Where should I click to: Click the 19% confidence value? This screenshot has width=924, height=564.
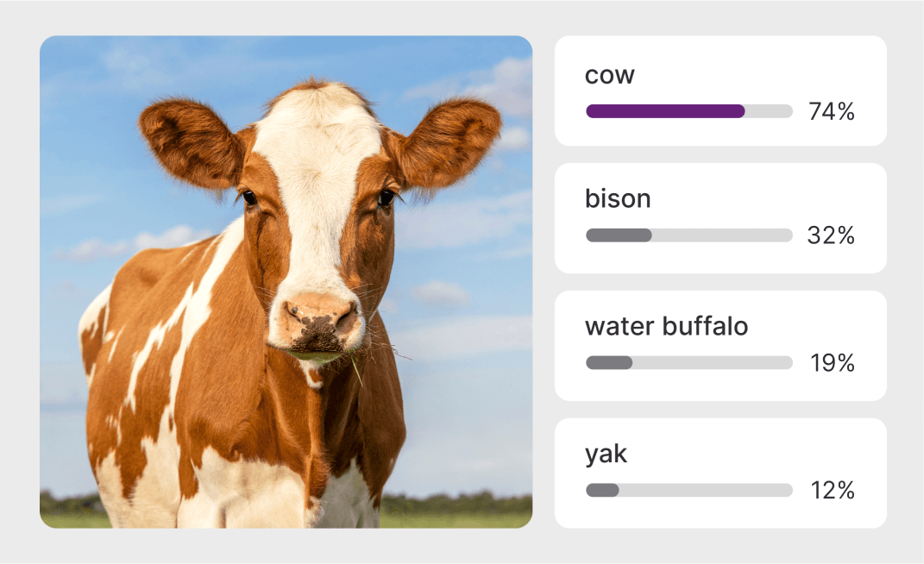point(832,363)
